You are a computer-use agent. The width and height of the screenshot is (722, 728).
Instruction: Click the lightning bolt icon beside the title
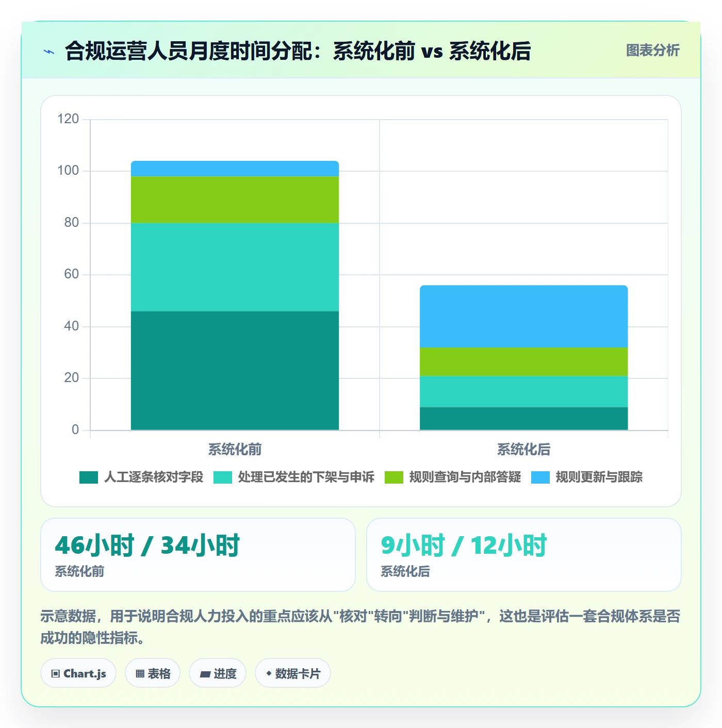pos(49,52)
